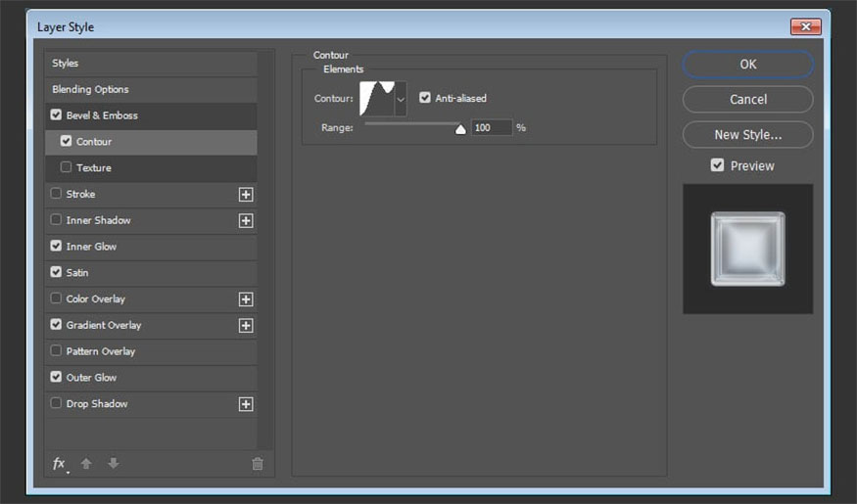The height and width of the screenshot is (504, 857).
Task: Open the fx effects menu icon
Action: [x=60, y=464]
